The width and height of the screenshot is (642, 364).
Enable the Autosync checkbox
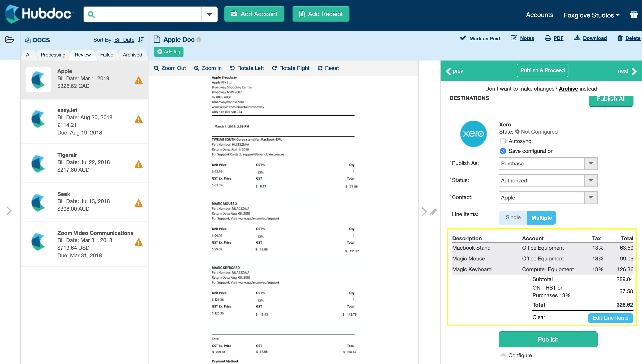503,141
